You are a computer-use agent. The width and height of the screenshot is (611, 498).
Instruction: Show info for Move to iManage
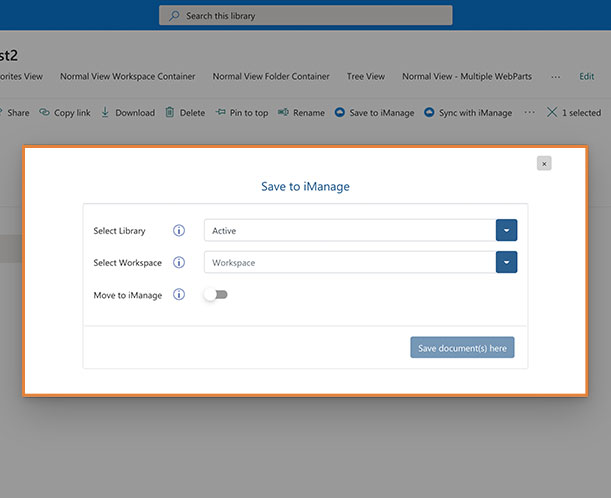(x=179, y=294)
